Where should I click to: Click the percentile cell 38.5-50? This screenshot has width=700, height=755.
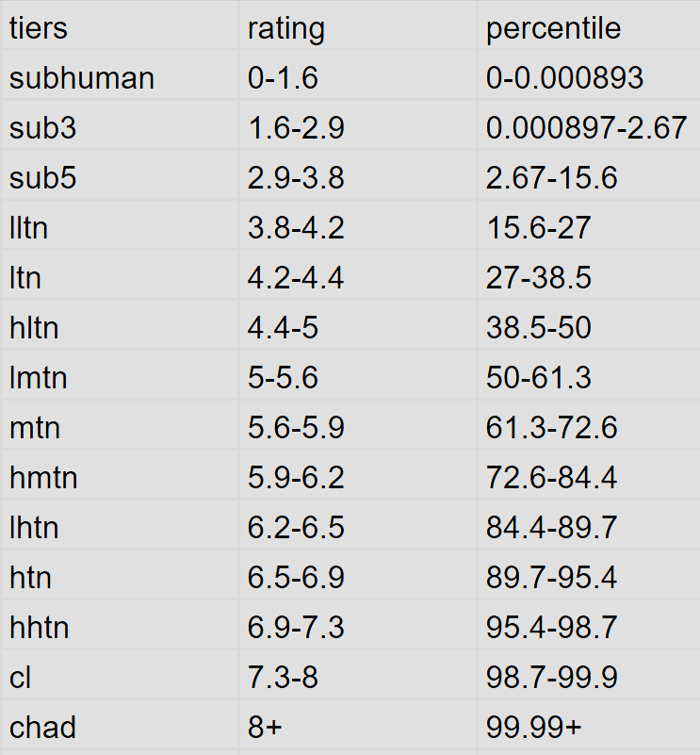pyautogui.click(x=589, y=326)
